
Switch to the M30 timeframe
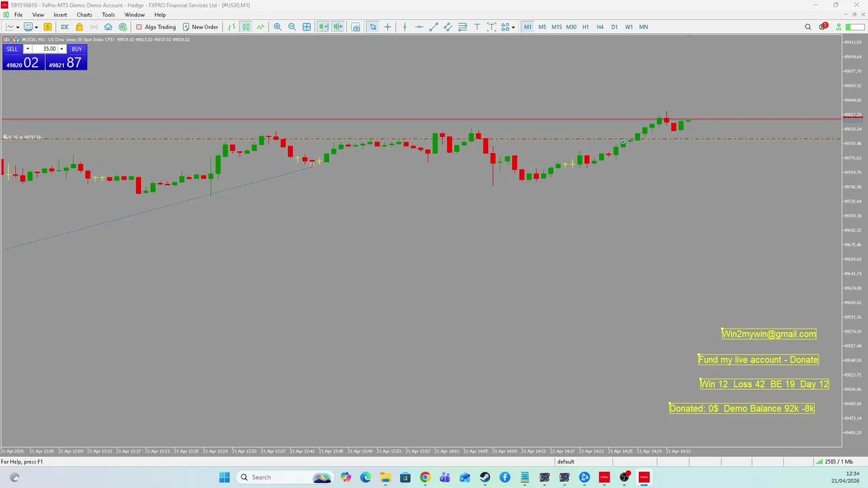point(571,27)
